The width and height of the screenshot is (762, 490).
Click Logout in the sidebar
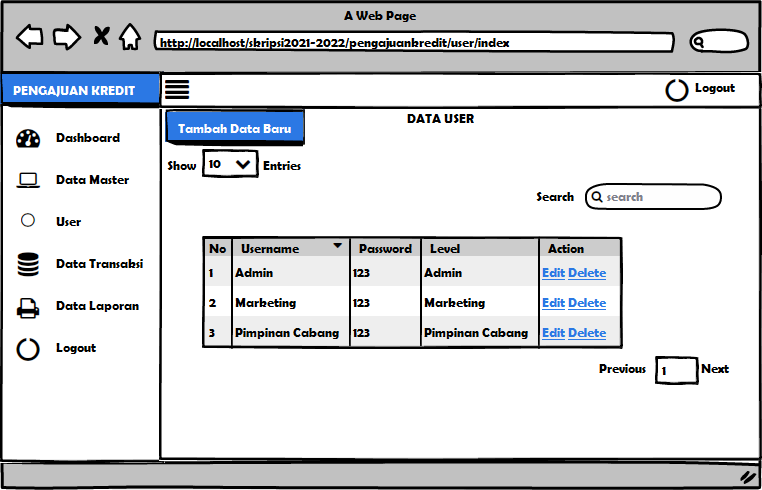point(76,348)
